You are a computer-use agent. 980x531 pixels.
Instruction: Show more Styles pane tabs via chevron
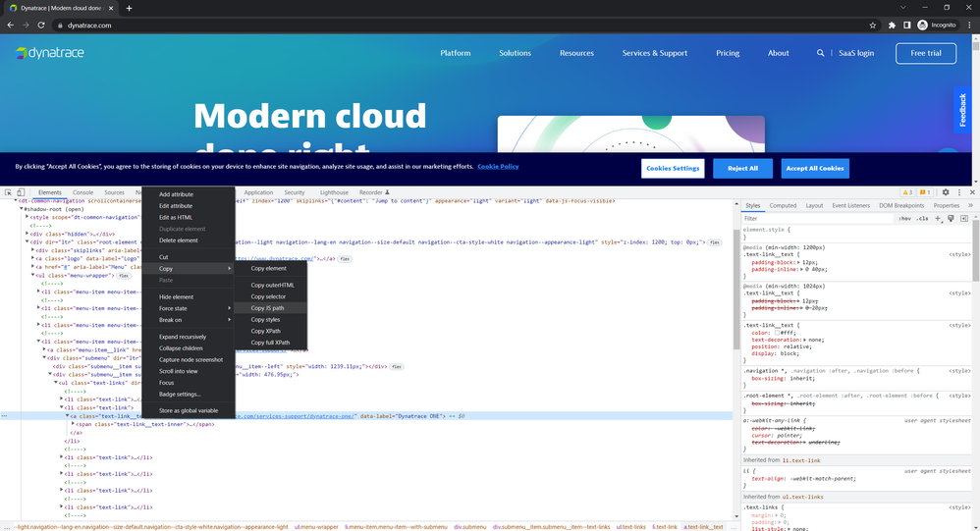pyautogui.click(x=969, y=205)
